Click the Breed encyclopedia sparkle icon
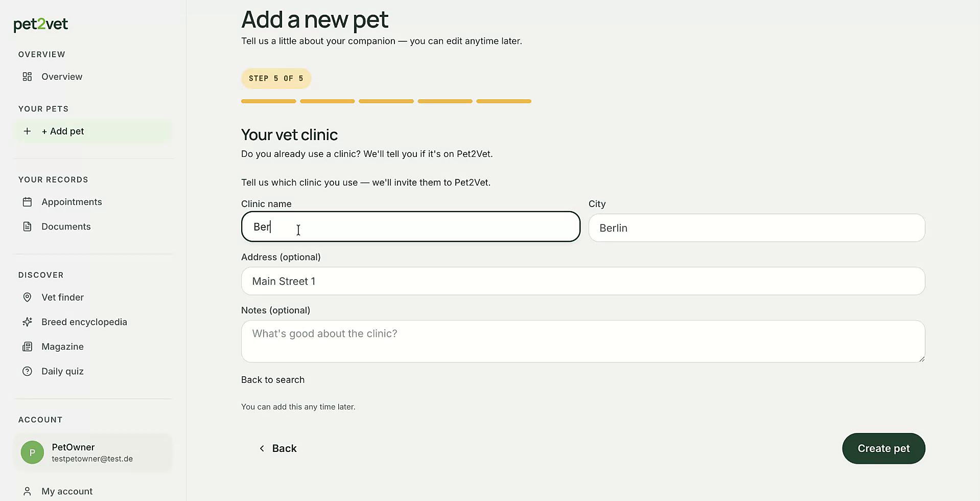The width and height of the screenshot is (980, 501). click(x=27, y=322)
